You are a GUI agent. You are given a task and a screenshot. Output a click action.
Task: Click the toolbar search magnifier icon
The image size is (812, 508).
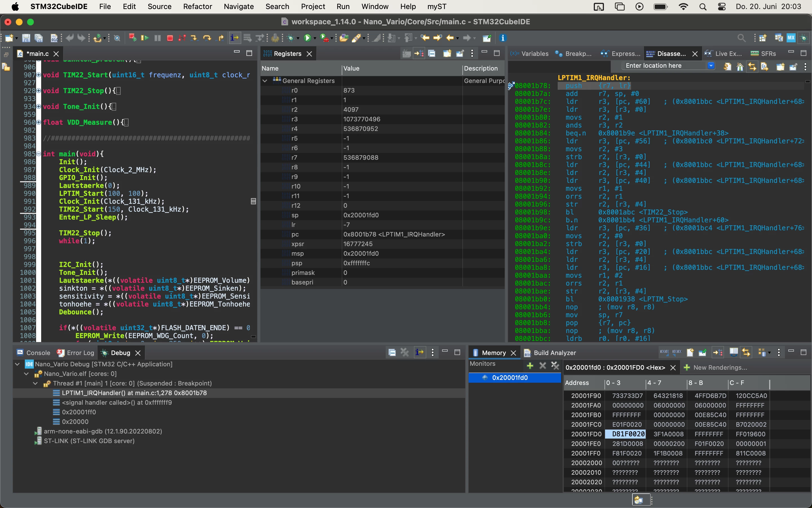click(741, 38)
